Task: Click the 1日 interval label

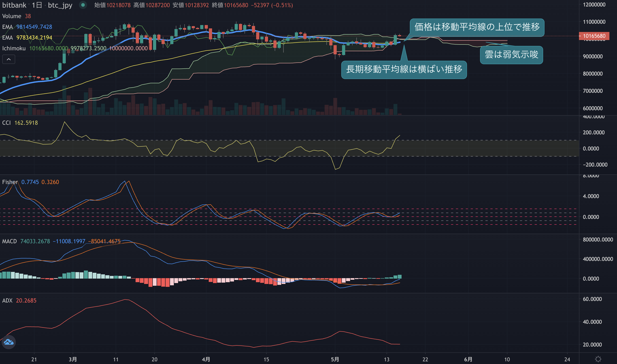Action: [x=37, y=5]
